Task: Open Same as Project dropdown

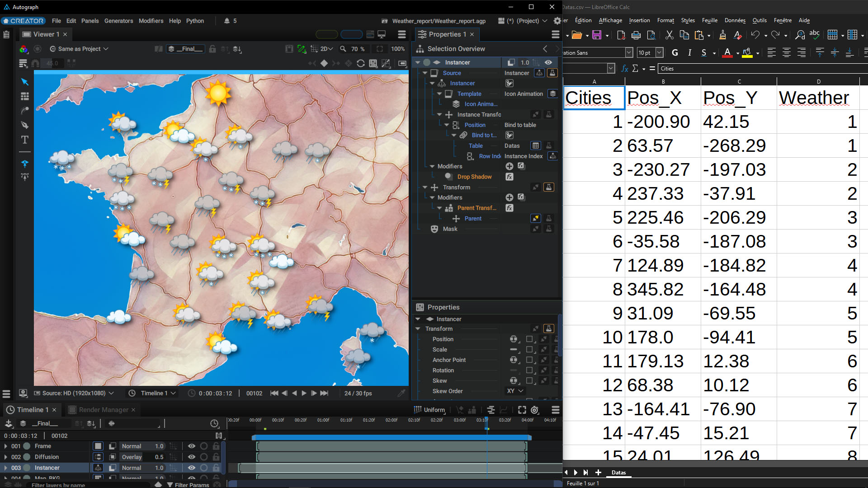Action: click(x=80, y=49)
